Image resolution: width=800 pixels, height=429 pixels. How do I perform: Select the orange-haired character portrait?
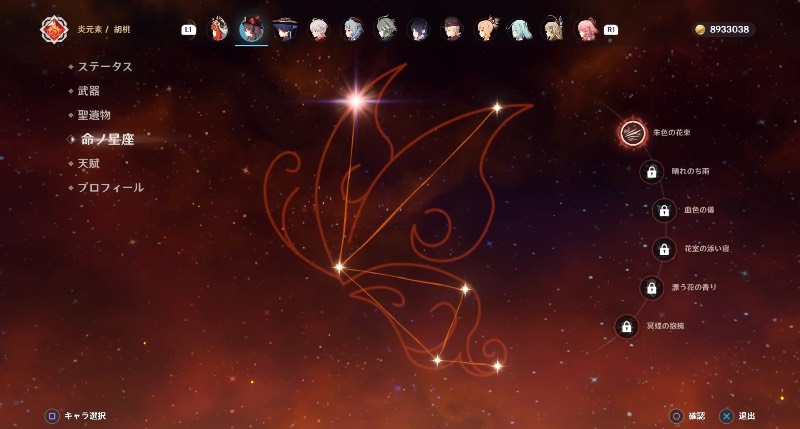point(486,29)
